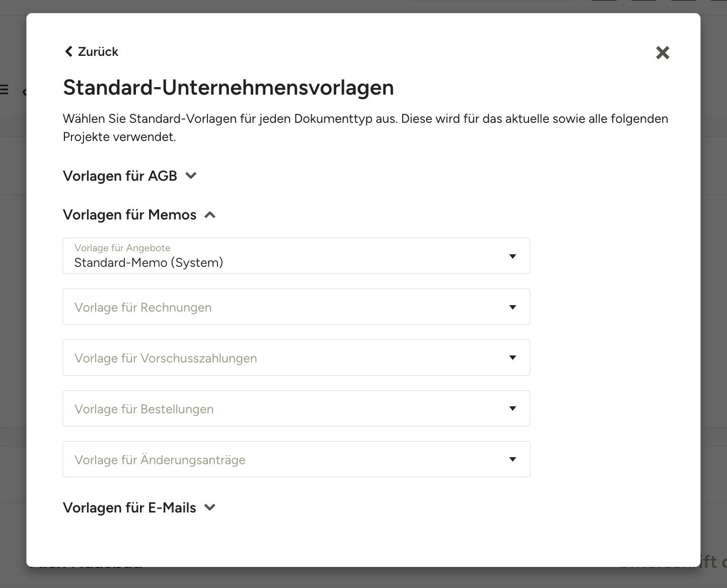Expand the Vorlagen für AGB section heading
727x588 pixels.
(x=120, y=176)
